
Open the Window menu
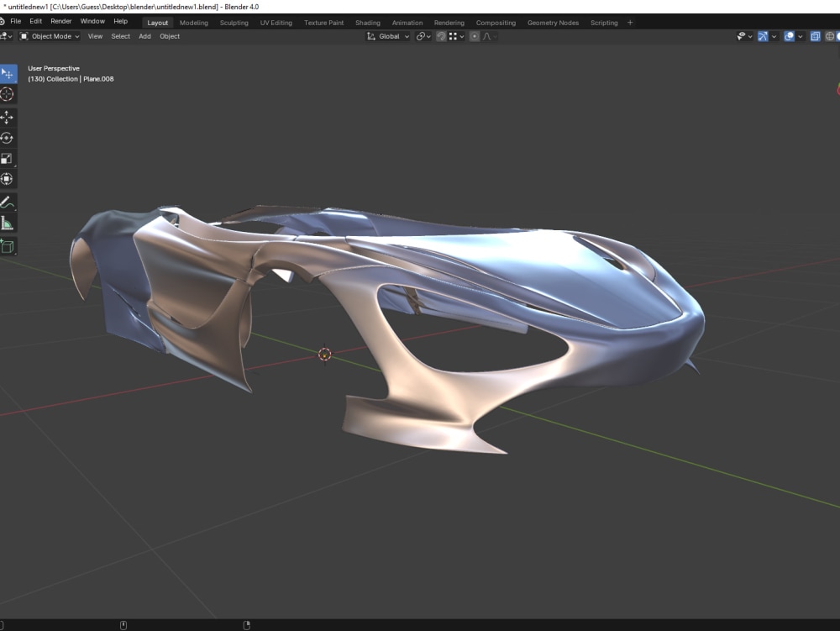[92, 22]
